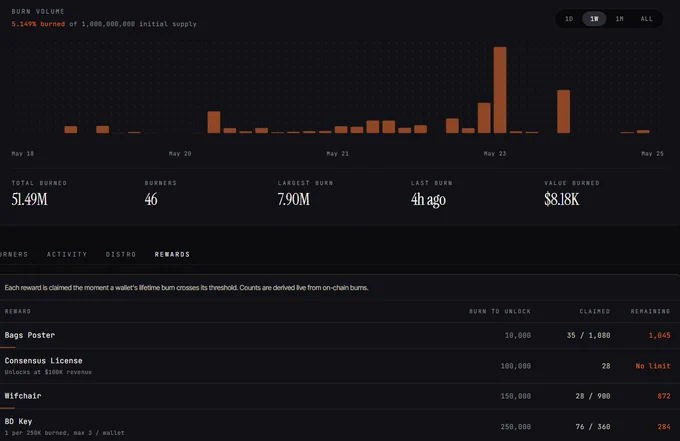Click the Wifchair reward name
This screenshot has height=441, width=680.
click(23, 396)
